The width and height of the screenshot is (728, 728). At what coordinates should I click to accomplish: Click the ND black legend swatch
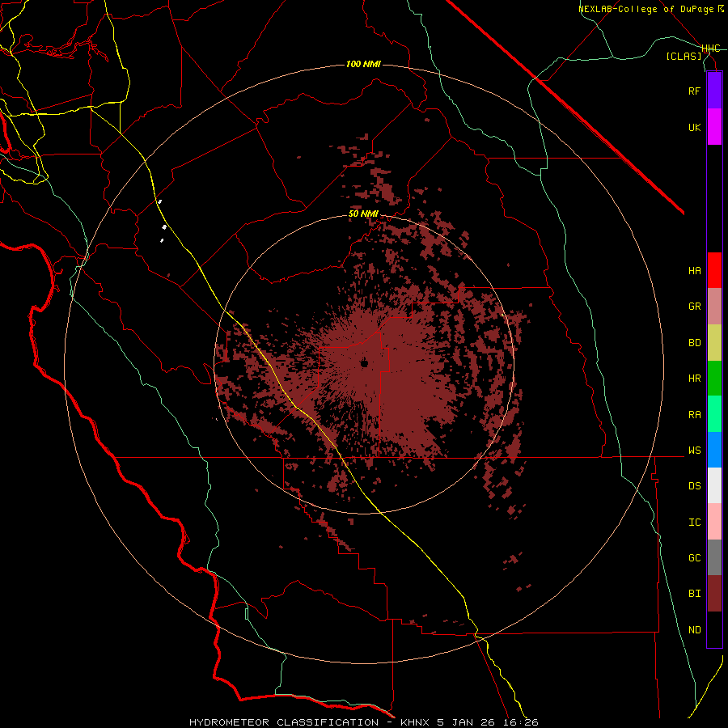714,629
